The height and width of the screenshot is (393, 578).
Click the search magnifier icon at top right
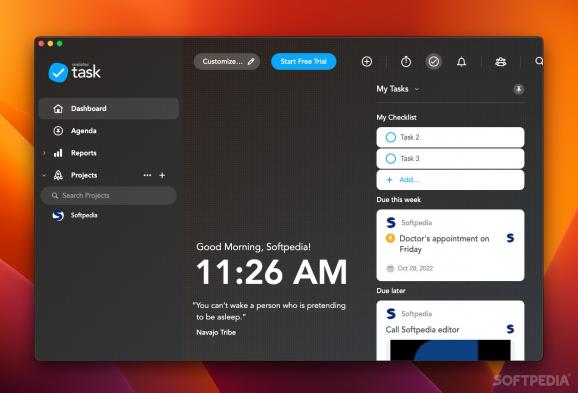tap(539, 61)
